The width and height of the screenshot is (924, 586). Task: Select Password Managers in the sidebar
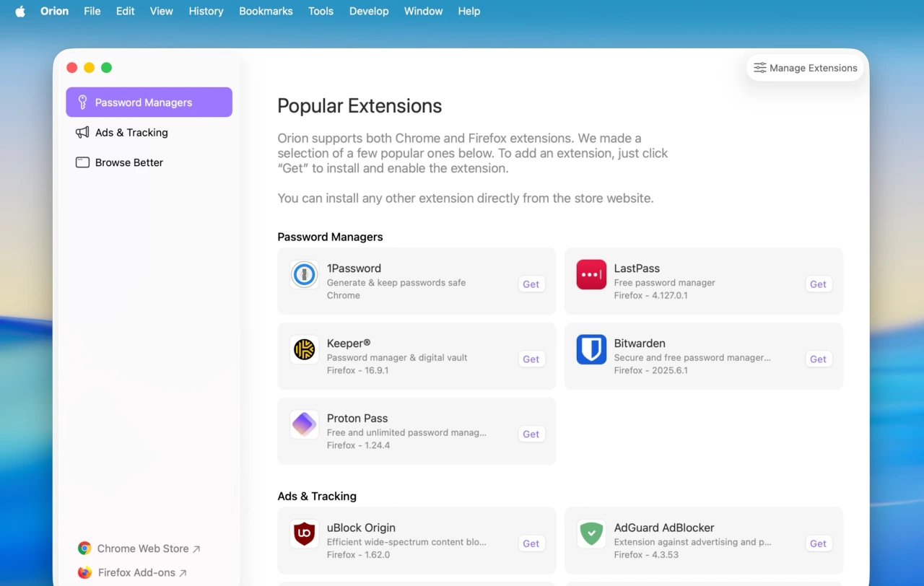coord(149,102)
